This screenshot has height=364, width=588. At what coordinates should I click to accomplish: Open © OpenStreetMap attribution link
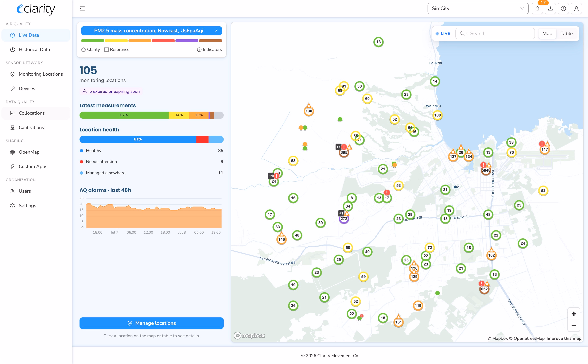pos(527,339)
